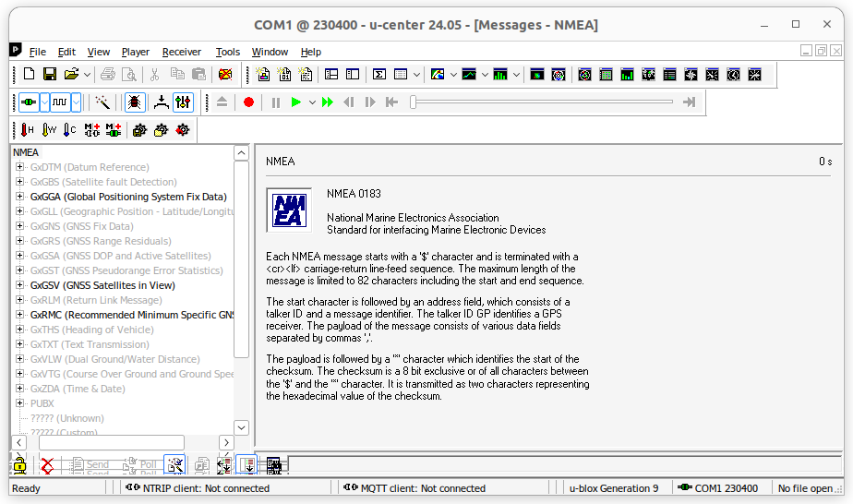Viewport: 853px width, 504px height.
Task: Open the Sky view circular icon
Action: click(559, 75)
